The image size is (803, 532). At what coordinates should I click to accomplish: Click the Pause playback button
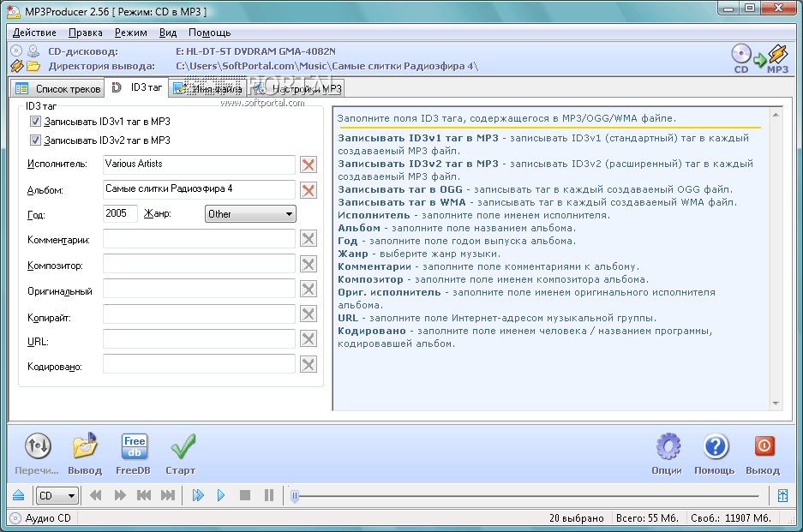(269, 495)
